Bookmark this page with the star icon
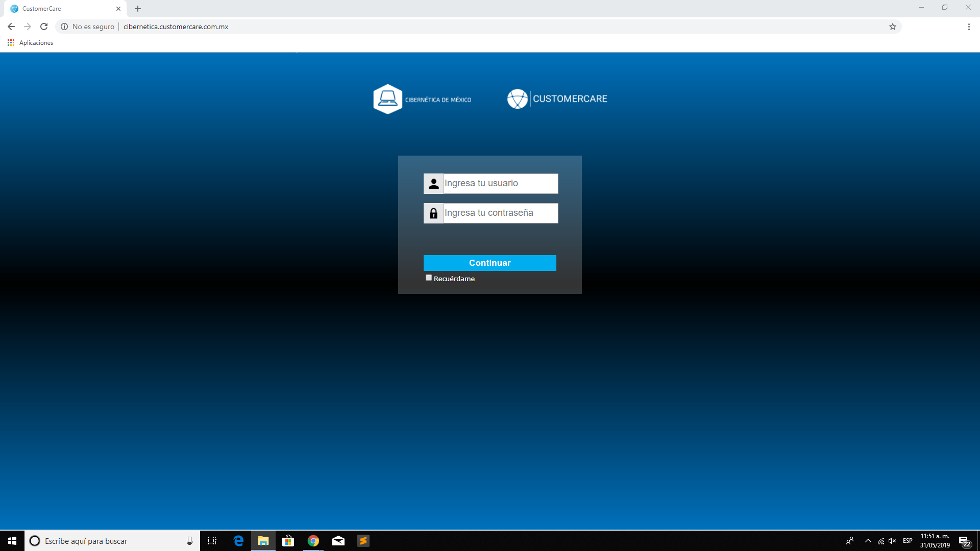The height and width of the screenshot is (551, 980). [892, 27]
